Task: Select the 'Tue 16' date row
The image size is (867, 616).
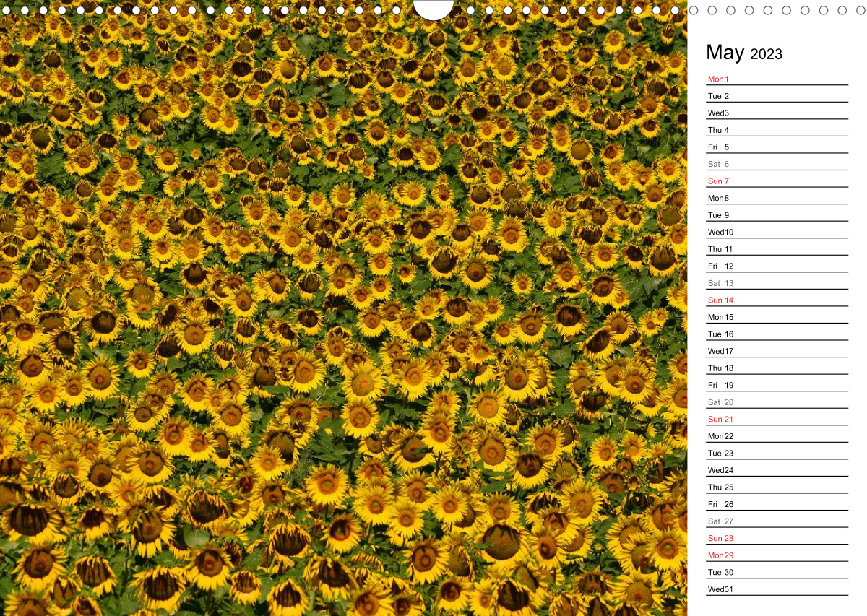Action: pyautogui.click(x=777, y=332)
